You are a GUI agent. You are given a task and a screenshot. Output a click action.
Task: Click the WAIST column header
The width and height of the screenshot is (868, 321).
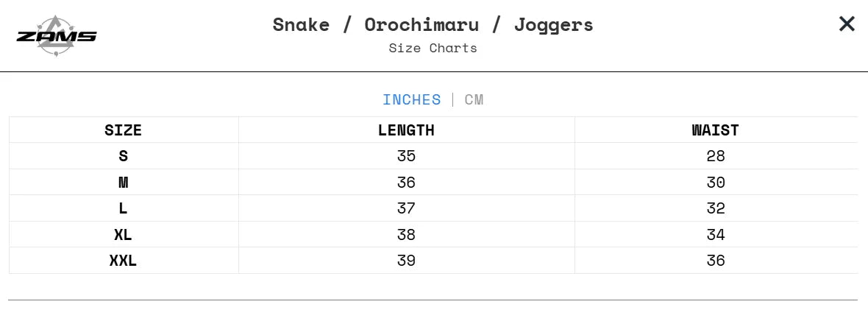(715, 130)
